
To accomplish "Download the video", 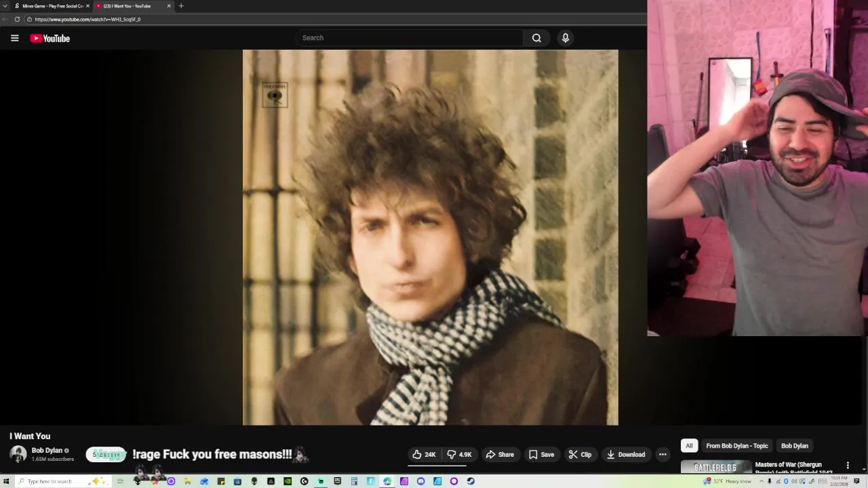I will point(625,455).
